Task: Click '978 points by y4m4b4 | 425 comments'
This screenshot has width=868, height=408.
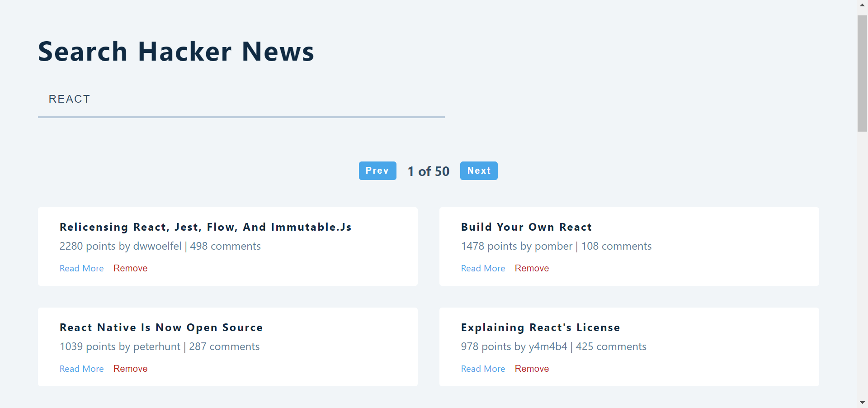Action: tap(554, 346)
